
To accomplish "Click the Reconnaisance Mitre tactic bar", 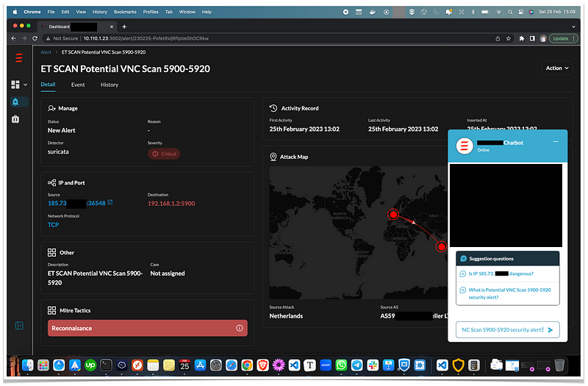I will pos(148,328).
